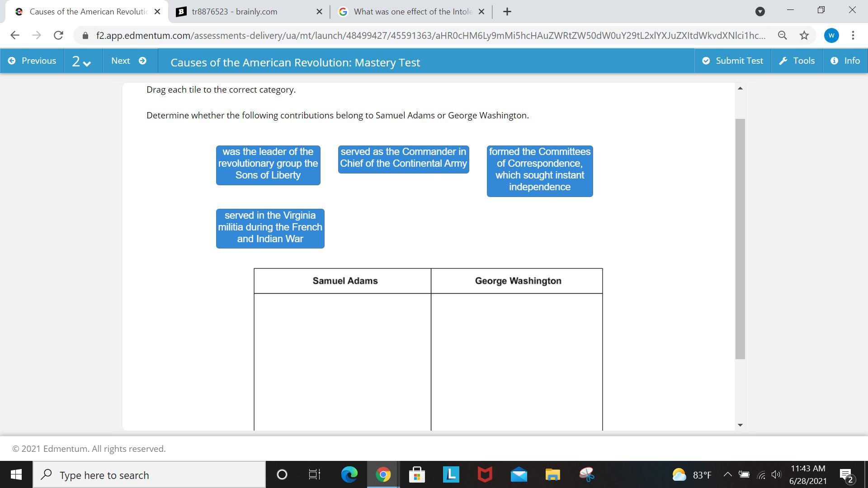The width and height of the screenshot is (868, 488).
Task: Bookmark this page with star icon
Action: pyautogui.click(x=804, y=35)
